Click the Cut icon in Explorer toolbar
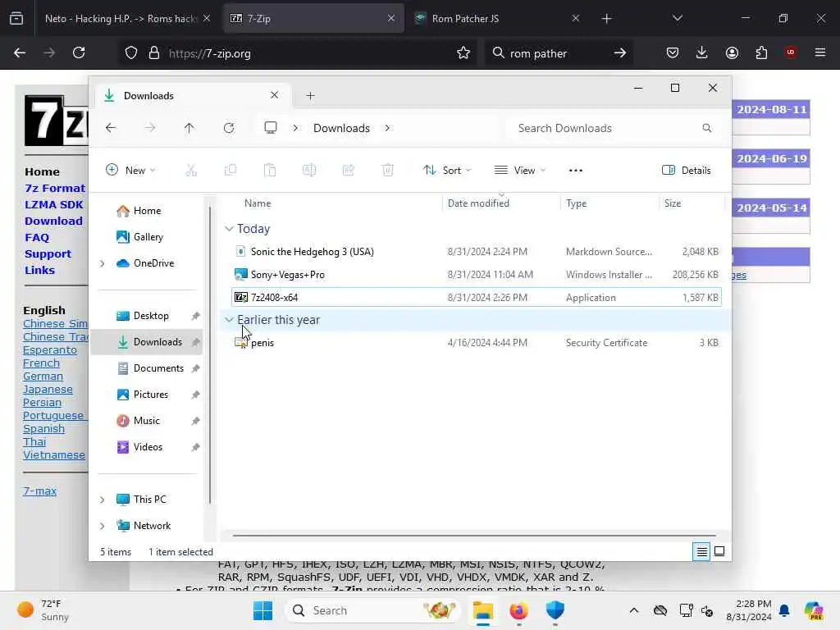 190,171
